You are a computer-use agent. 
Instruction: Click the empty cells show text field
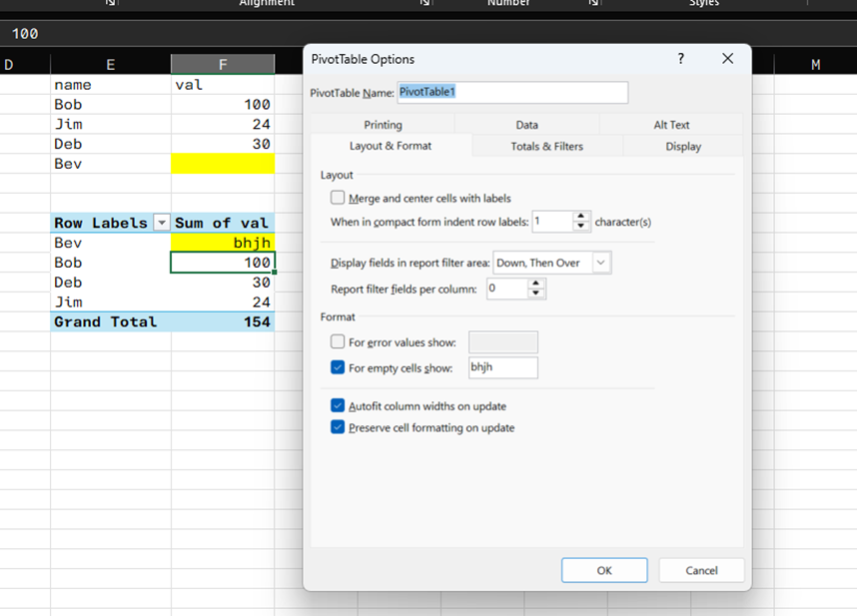(502, 367)
